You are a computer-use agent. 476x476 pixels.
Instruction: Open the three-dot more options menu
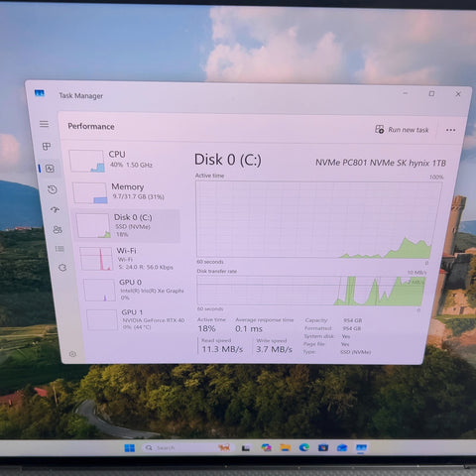click(x=450, y=130)
